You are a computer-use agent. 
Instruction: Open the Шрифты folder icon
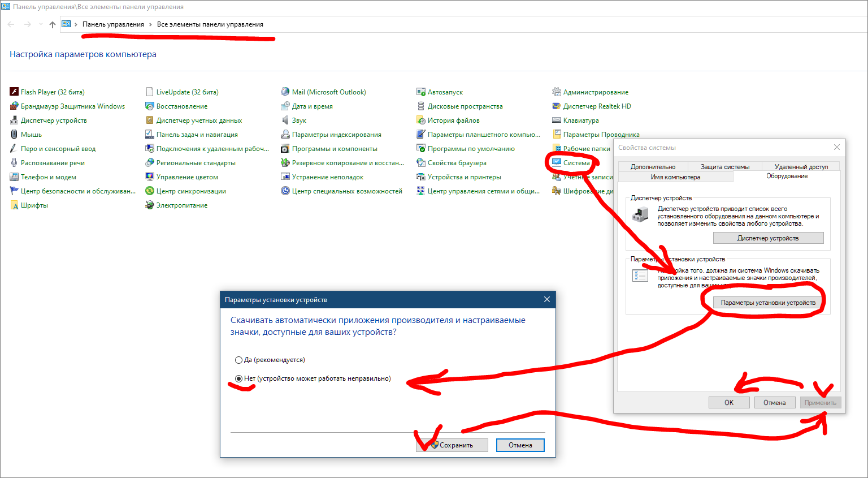[14, 205]
